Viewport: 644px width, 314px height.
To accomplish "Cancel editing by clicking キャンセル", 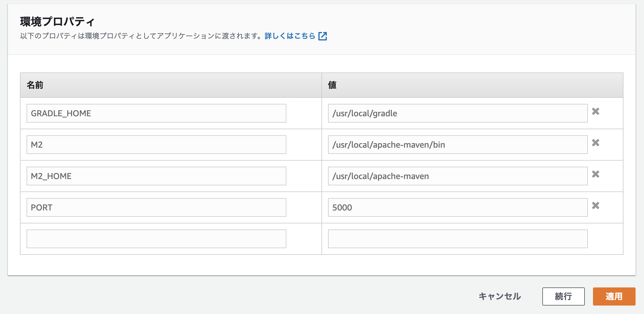I will pyautogui.click(x=499, y=296).
